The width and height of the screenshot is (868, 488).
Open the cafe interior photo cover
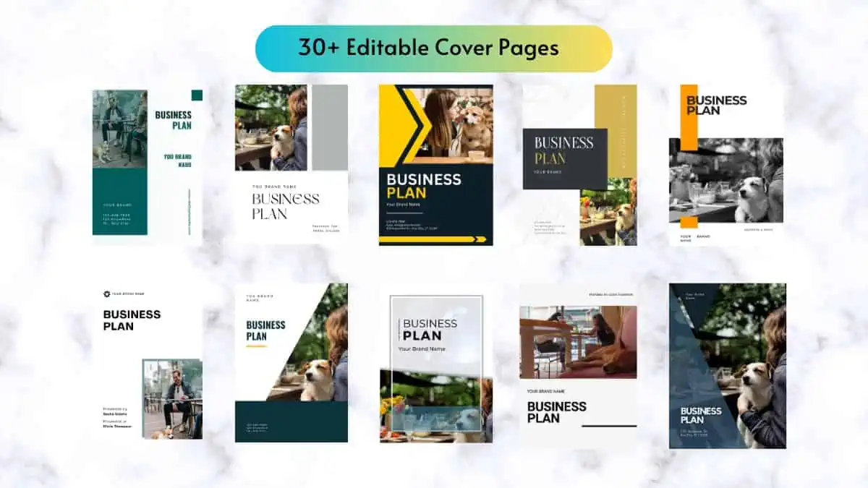pyautogui.click(x=578, y=341)
